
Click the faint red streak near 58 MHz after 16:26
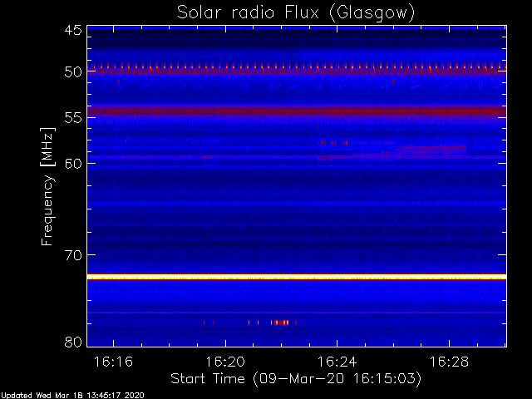coord(431,148)
